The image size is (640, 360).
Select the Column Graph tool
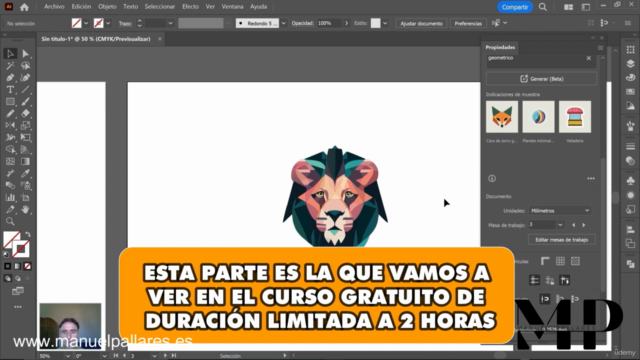pyautogui.click(x=10, y=198)
